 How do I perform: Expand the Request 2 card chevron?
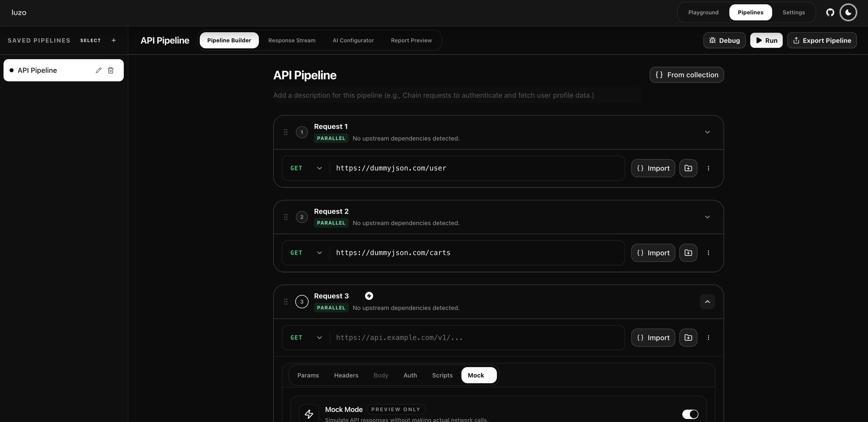707,217
